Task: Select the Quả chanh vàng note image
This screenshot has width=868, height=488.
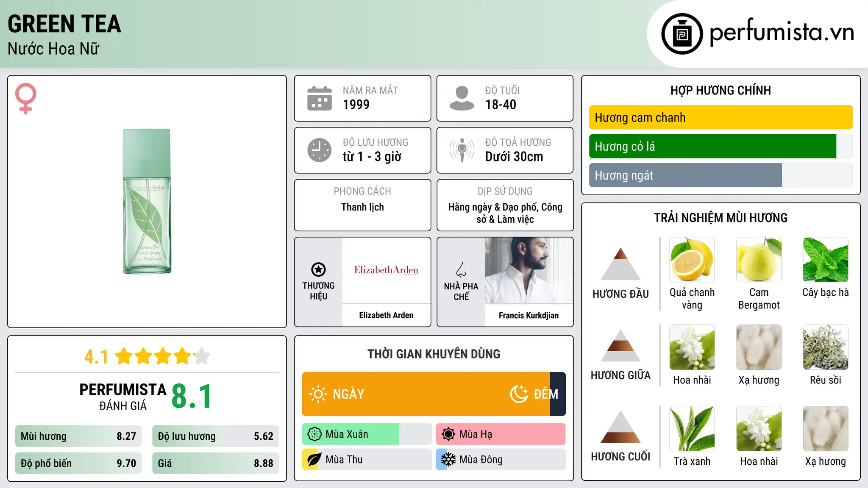Action: coord(692,260)
